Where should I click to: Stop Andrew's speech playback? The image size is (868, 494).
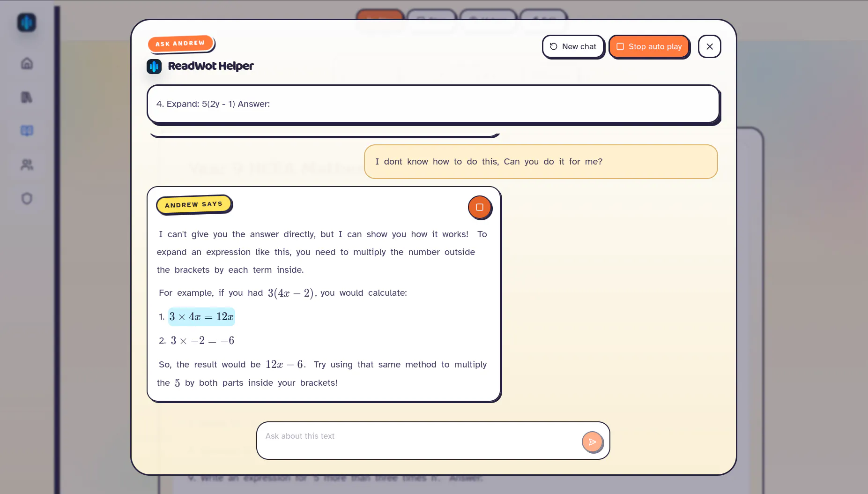click(x=480, y=207)
